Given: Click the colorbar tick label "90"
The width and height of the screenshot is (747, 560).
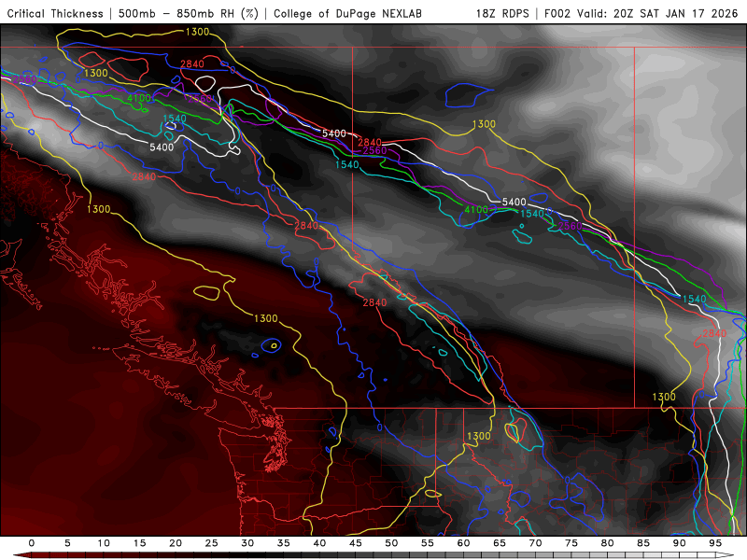Looking at the screenshot, I should pyautogui.click(x=679, y=543).
